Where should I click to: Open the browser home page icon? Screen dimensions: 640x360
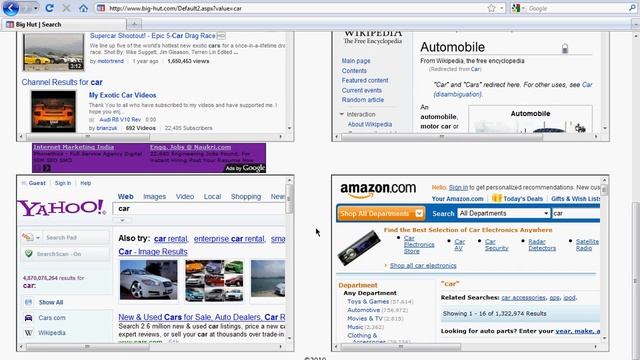(83, 8)
